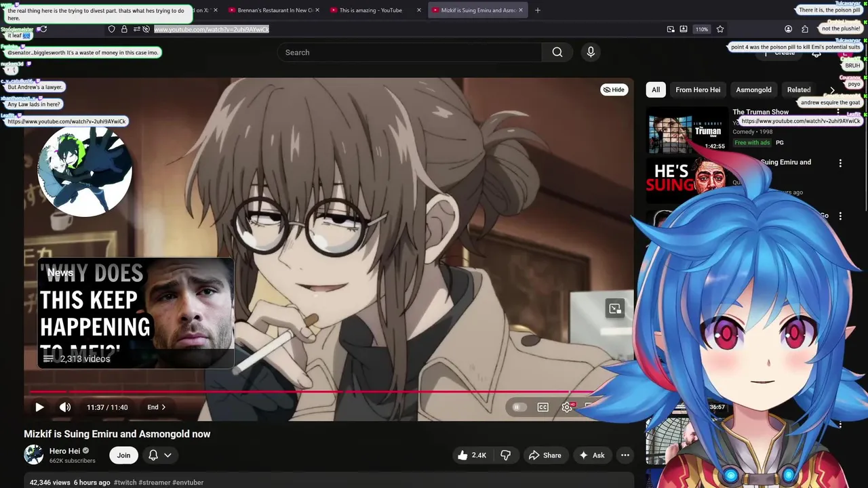Open The Truman Show thumbnail

pos(687,130)
